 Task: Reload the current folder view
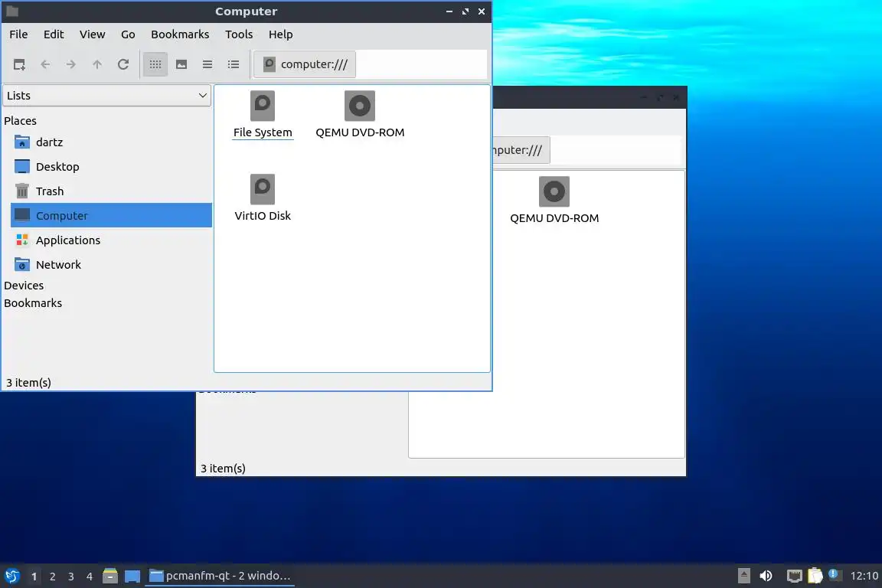[x=123, y=64]
